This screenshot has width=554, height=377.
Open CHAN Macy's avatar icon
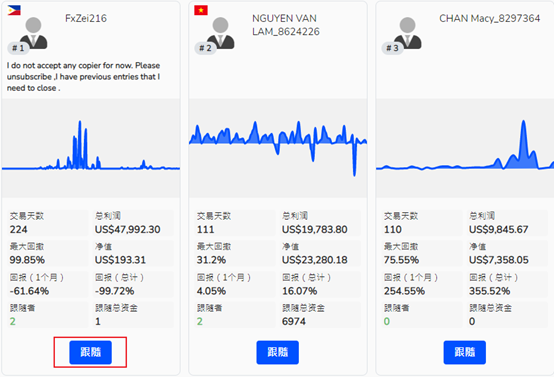point(407,33)
